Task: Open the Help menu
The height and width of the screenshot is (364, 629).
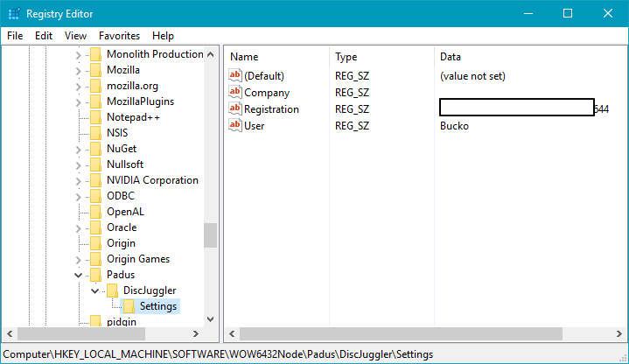Action: tap(163, 36)
